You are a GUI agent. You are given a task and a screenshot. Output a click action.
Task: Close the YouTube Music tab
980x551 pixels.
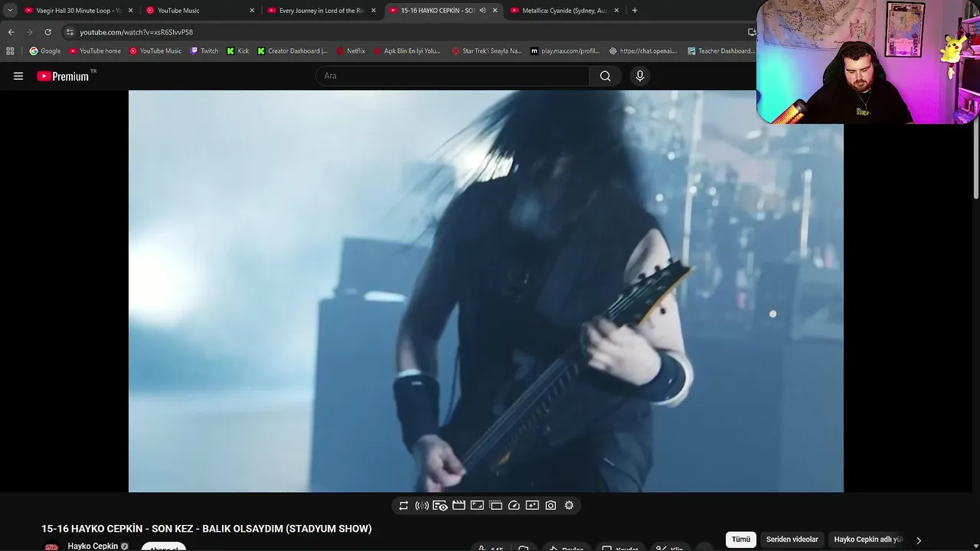tap(252, 11)
